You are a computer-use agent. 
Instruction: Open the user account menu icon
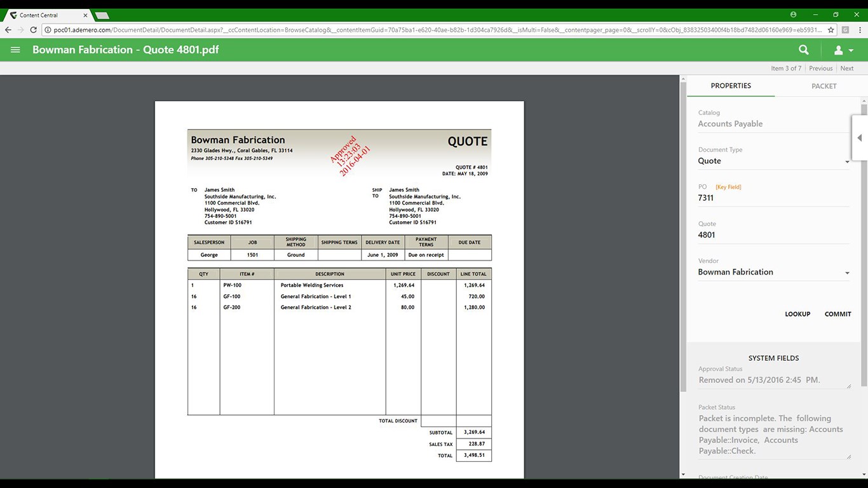point(843,50)
